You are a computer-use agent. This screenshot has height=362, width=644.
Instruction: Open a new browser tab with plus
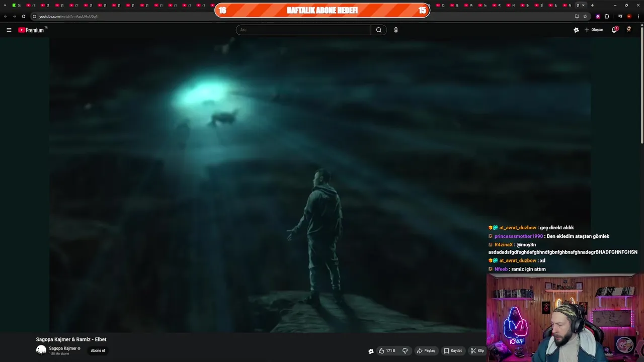coord(592,5)
